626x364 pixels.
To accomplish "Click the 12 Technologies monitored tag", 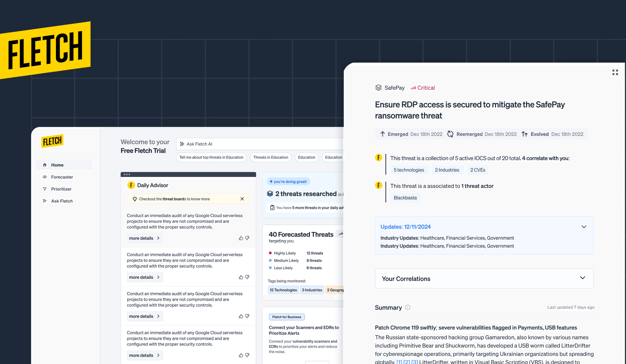I will [283, 290].
